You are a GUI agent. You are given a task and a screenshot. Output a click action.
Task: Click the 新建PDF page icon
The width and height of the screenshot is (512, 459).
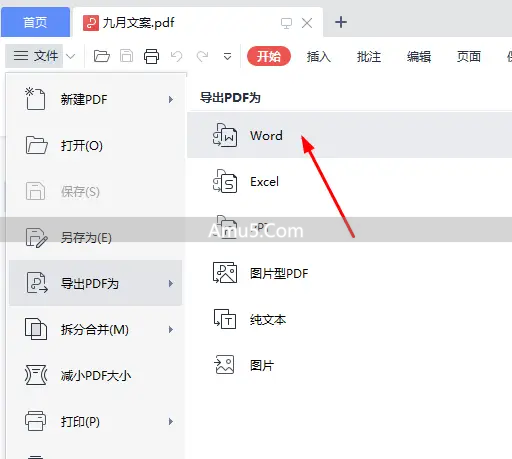pyautogui.click(x=35, y=99)
